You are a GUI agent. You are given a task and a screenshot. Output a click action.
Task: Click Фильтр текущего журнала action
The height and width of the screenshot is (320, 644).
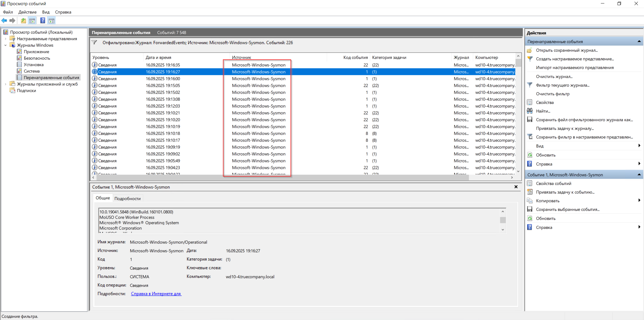tap(562, 85)
